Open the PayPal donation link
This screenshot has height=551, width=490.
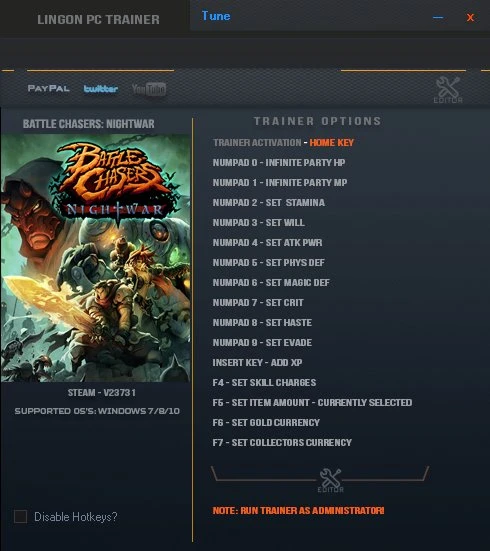[49, 89]
